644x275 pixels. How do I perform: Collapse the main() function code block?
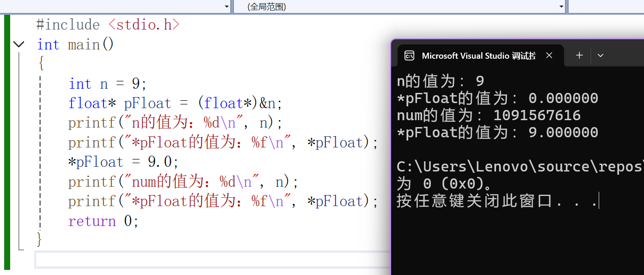[x=18, y=44]
